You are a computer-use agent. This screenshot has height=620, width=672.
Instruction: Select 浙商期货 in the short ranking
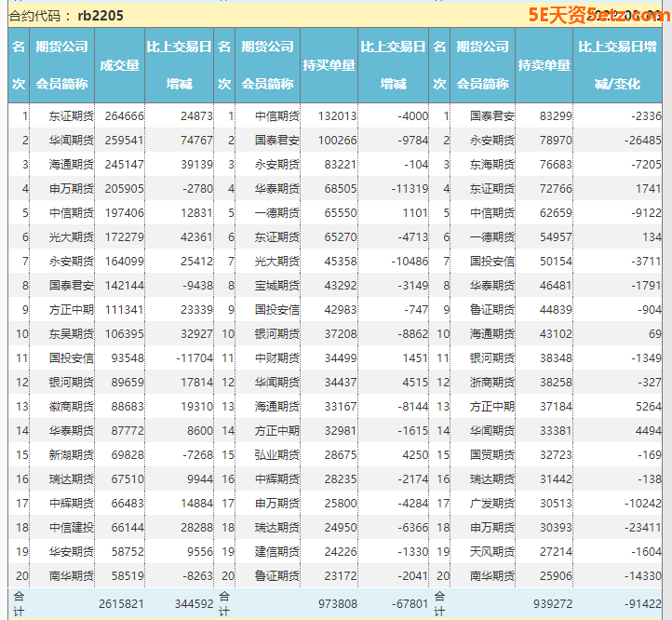[491, 382]
